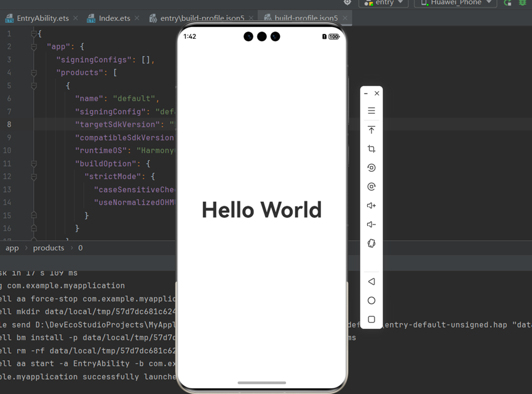Click the "0" breadcrumb item
The image size is (532, 394).
[81, 248]
